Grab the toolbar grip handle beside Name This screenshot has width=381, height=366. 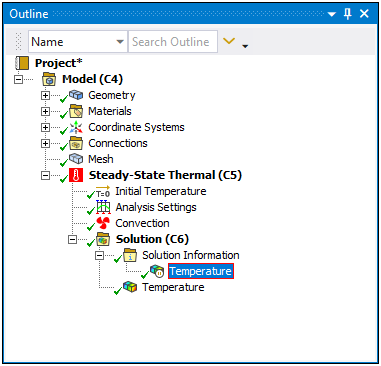click(x=19, y=42)
